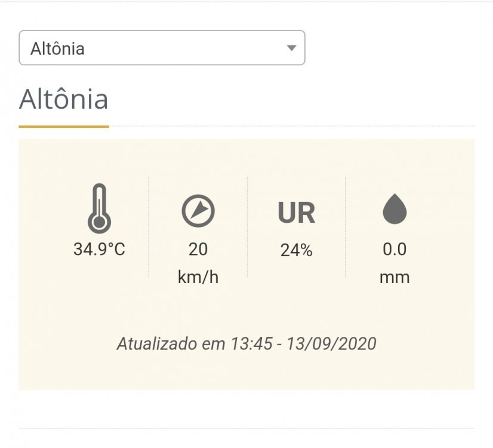Click the thermometer temperature icon

point(99,208)
